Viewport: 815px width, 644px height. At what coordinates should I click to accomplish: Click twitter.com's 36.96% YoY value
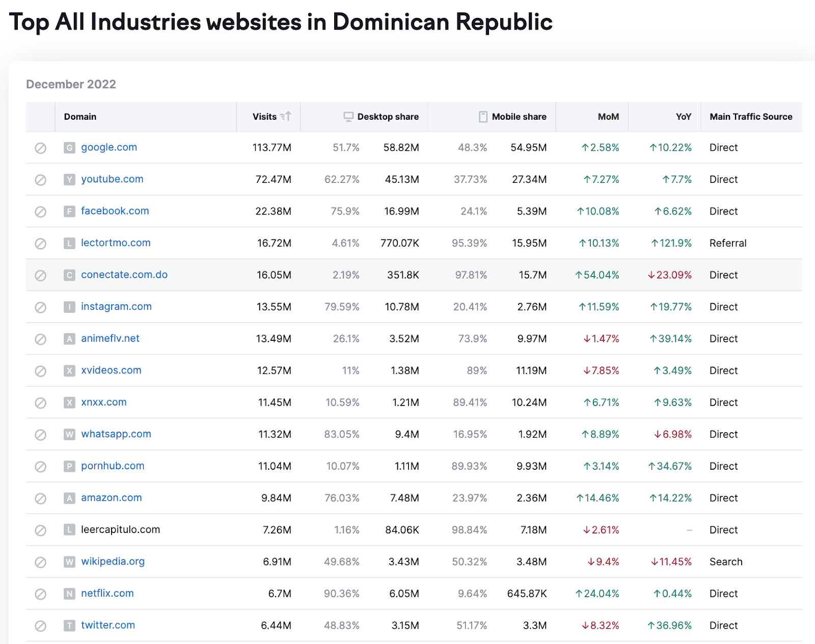click(669, 625)
